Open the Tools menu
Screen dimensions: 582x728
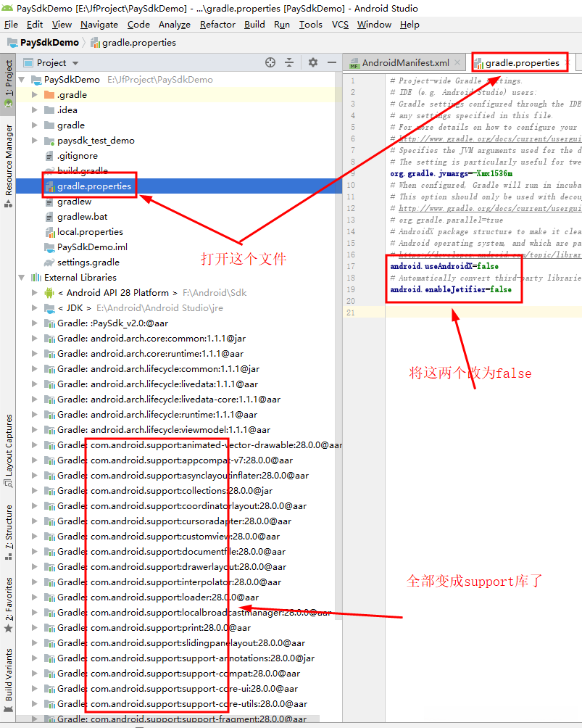click(310, 24)
